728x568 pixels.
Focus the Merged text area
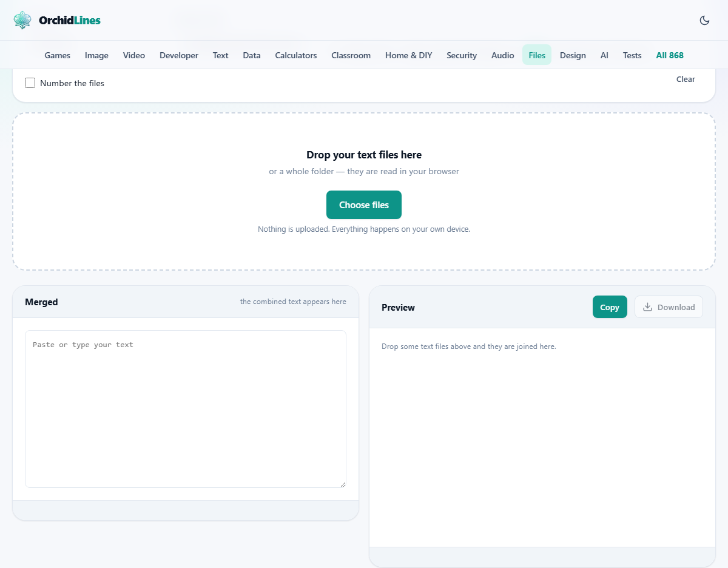[x=186, y=408]
